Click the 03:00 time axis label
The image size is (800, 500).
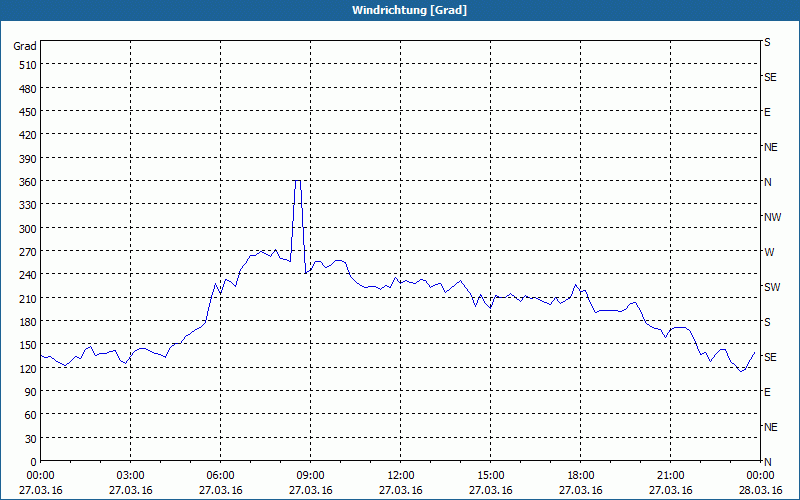click(x=131, y=476)
